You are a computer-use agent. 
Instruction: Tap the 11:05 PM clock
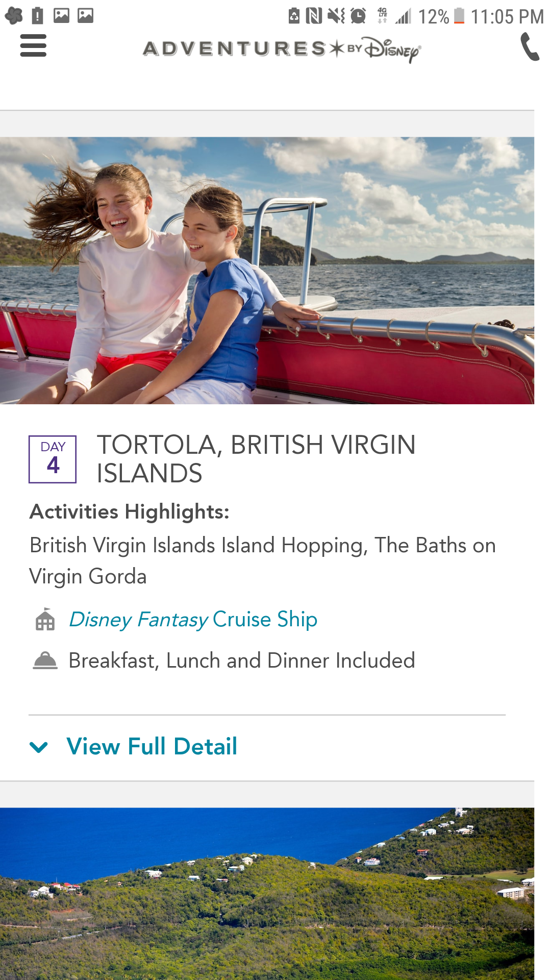point(507,17)
